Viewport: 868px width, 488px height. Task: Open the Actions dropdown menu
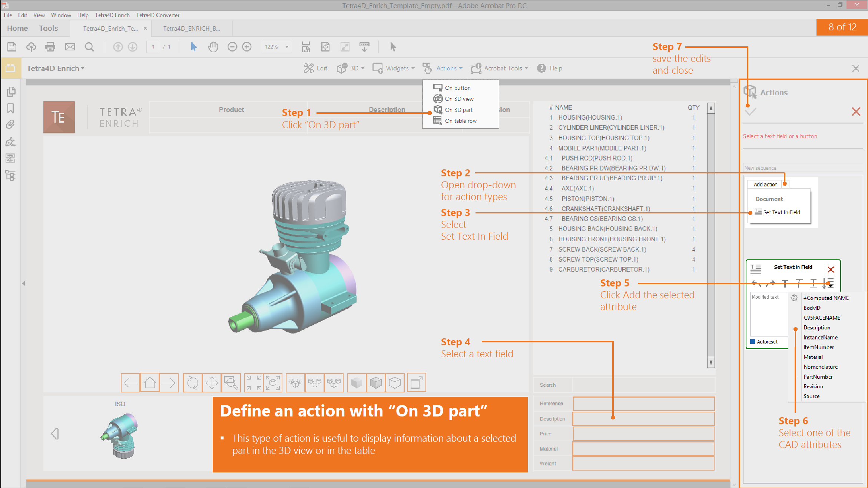tap(443, 68)
